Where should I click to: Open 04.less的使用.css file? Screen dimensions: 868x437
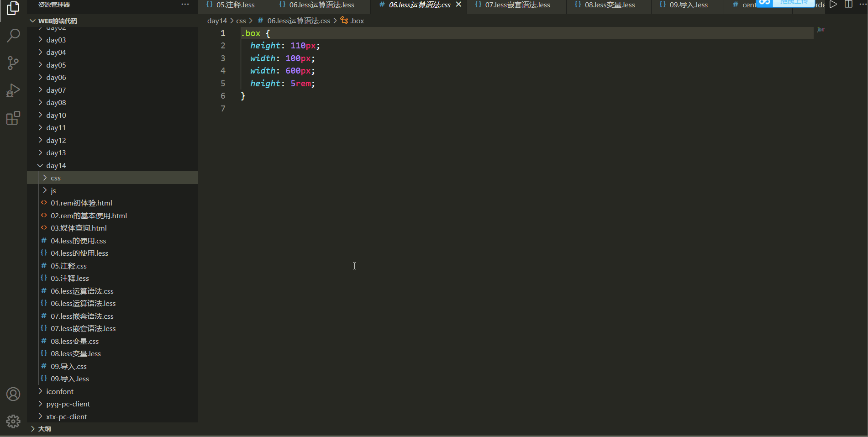(112, 241)
